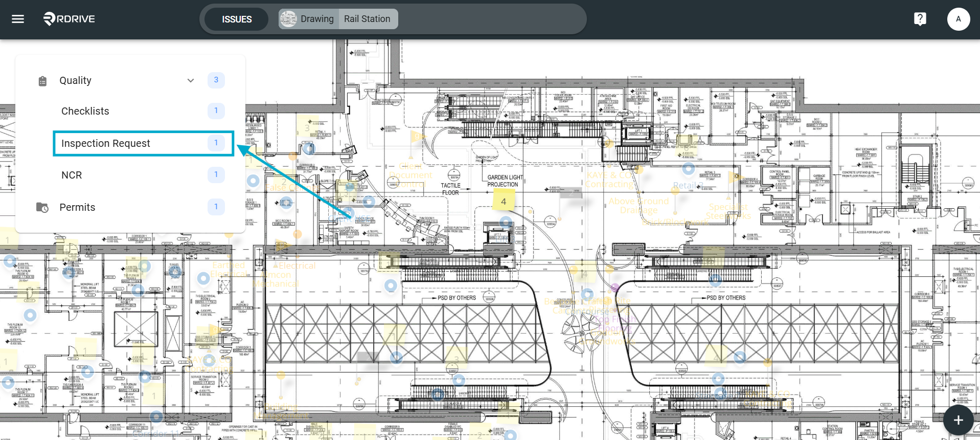
Task: Click the Checklists count badge
Action: pos(216,111)
